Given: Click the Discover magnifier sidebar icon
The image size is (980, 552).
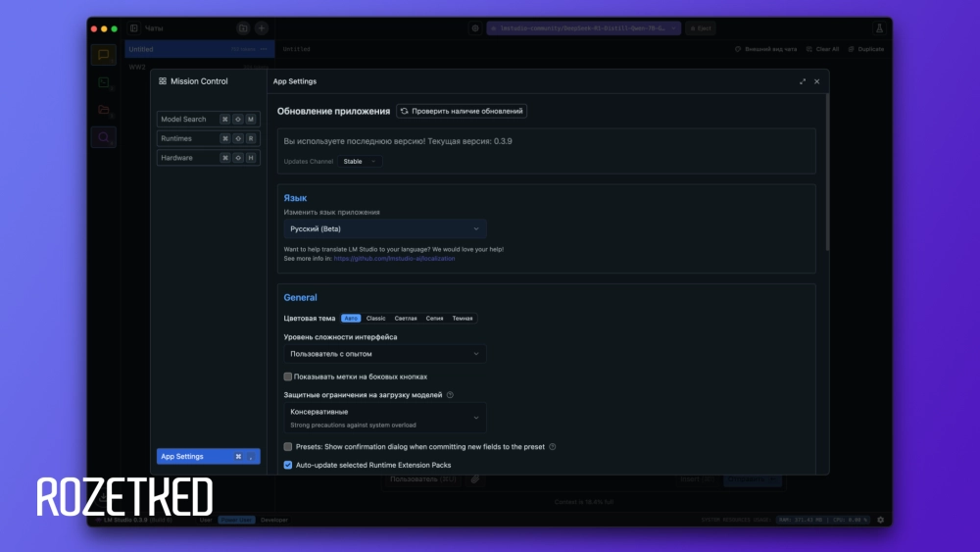Looking at the screenshot, I should click(x=103, y=137).
